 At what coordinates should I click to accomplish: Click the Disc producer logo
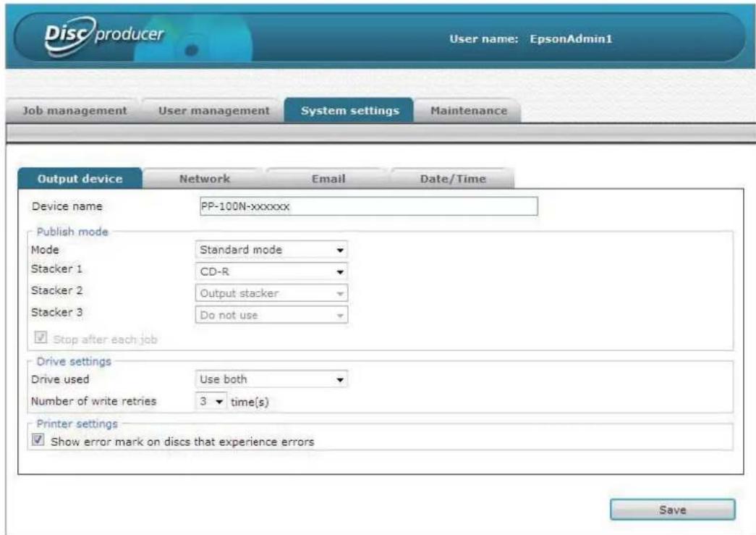[x=104, y=36]
